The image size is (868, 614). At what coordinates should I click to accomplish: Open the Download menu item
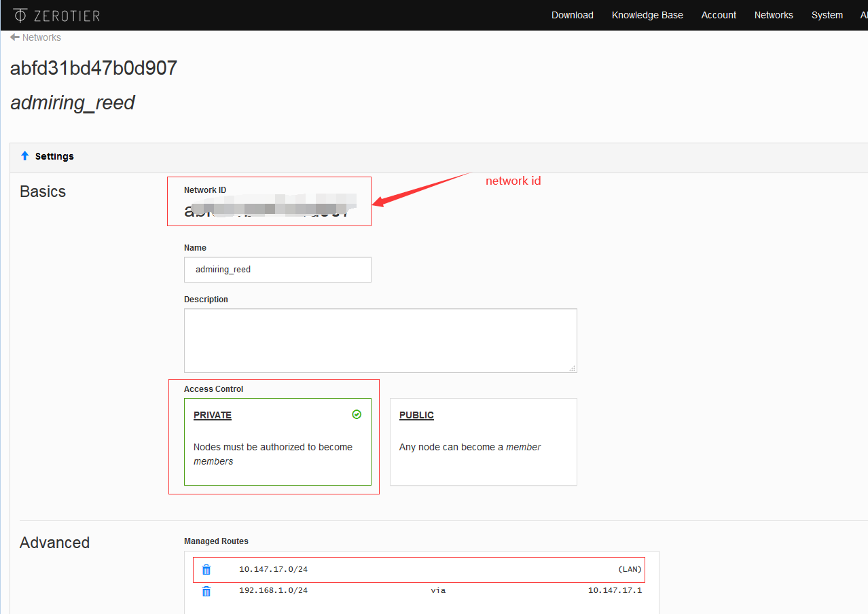tap(572, 15)
